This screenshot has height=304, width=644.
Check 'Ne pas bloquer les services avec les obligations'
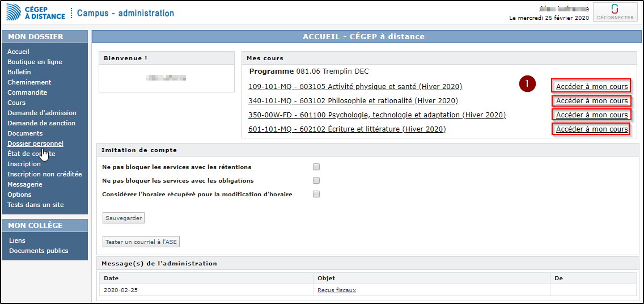point(316,180)
